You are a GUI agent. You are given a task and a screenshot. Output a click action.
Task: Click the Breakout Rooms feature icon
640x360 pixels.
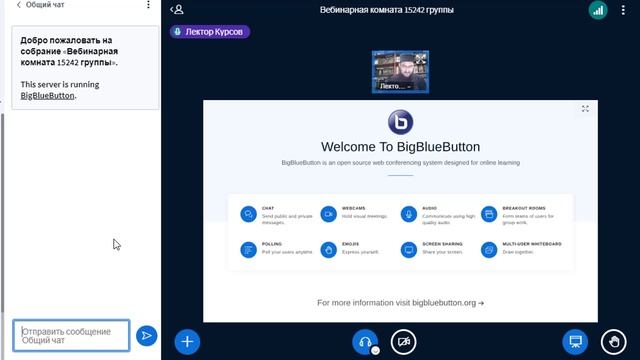pyautogui.click(x=489, y=214)
